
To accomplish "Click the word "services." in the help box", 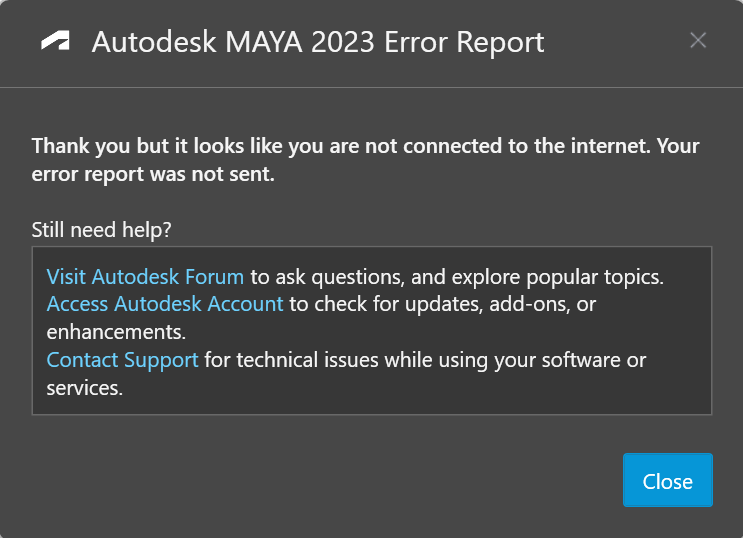I will pyautogui.click(x=85, y=387).
